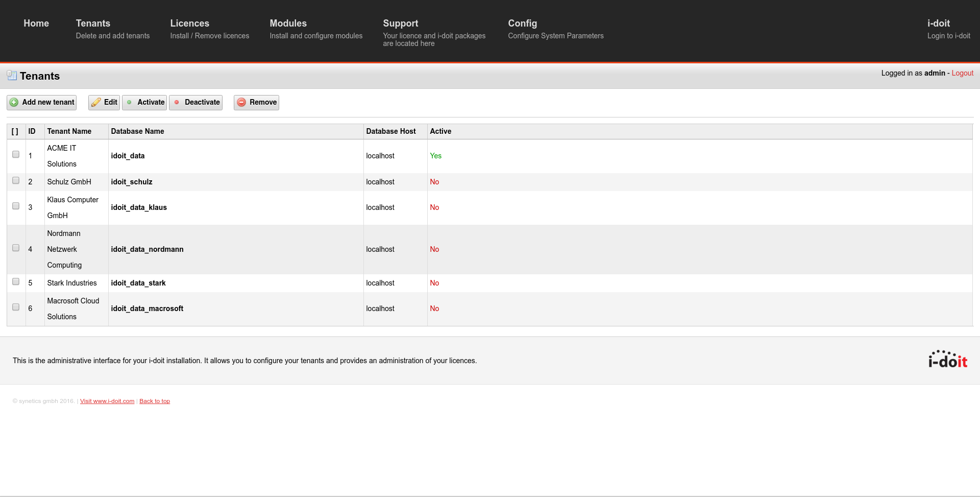Click the Active column header
The width and height of the screenshot is (980, 497).
point(440,131)
